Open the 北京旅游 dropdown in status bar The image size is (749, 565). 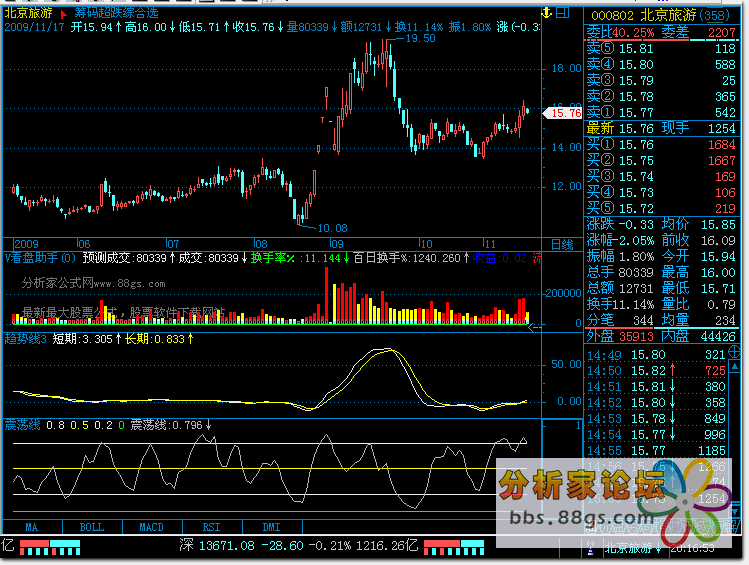coord(633,548)
